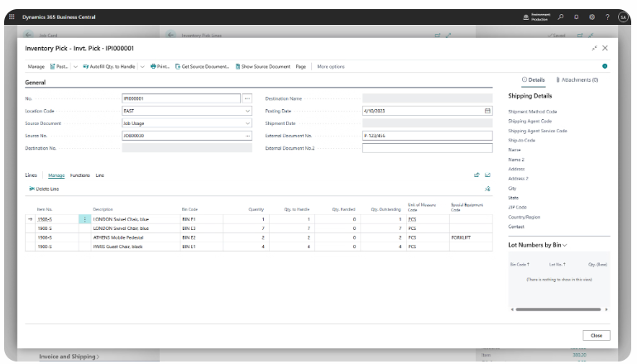Click the Print action
Screen dimensions: 637x364
160,67
